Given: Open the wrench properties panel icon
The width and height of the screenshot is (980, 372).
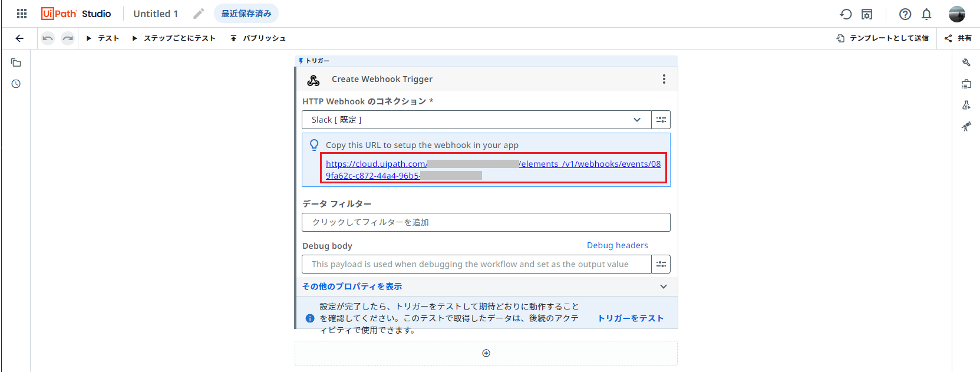Looking at the screenshot, I should tap(966, 62).
